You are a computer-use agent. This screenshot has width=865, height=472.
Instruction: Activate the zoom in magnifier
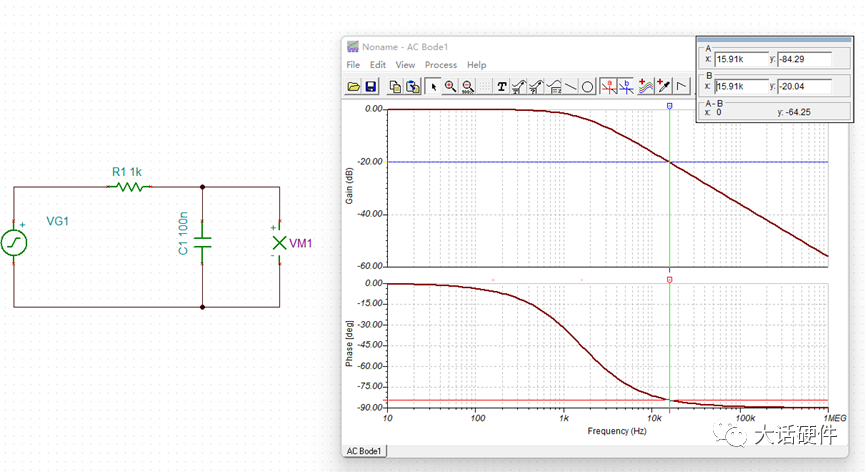[x=451, y=87]
